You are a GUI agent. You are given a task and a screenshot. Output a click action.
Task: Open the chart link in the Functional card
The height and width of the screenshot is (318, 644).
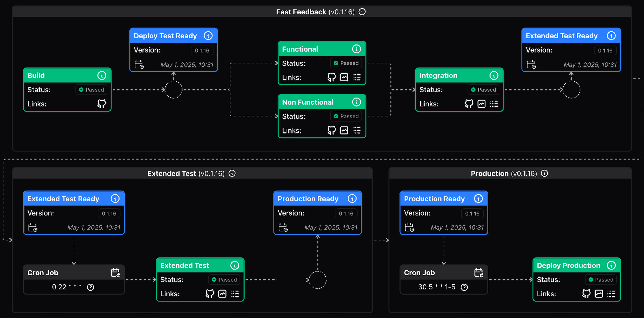(x=344, y=77)
